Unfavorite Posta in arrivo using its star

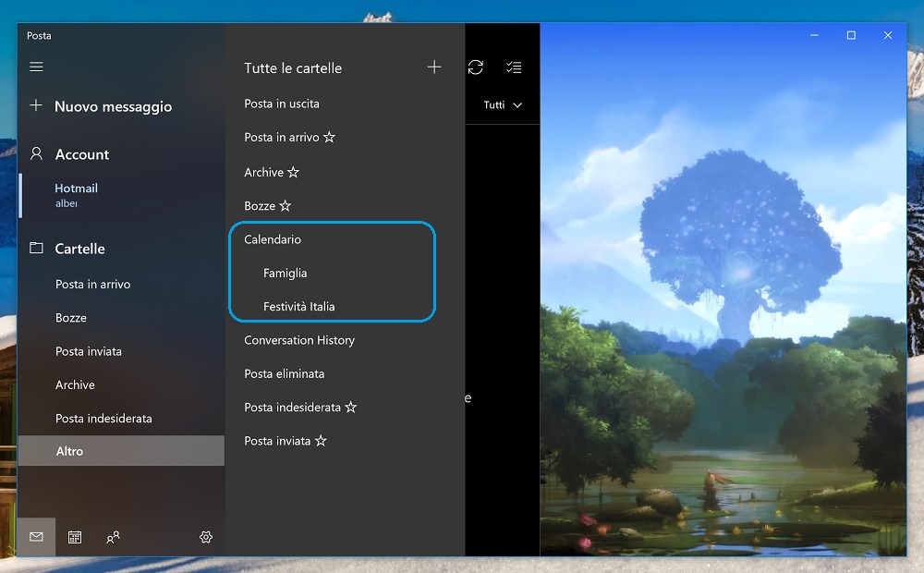(330, 137)
